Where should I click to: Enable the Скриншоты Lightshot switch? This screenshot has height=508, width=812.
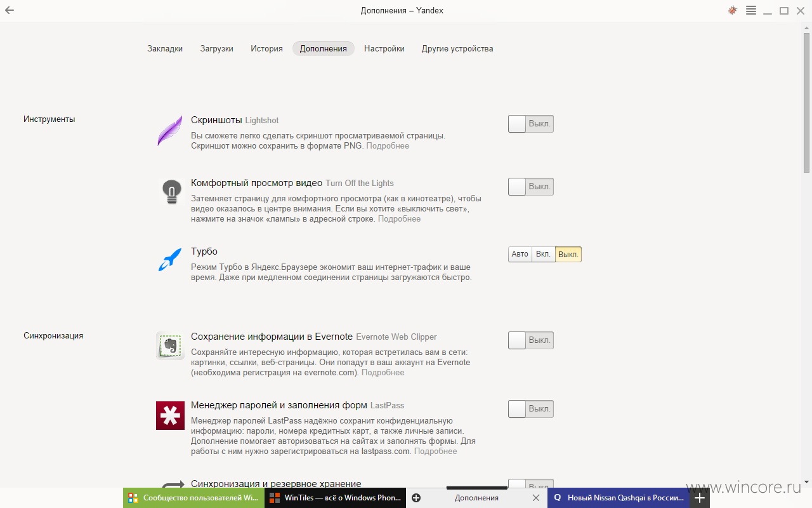coord(531,124)
